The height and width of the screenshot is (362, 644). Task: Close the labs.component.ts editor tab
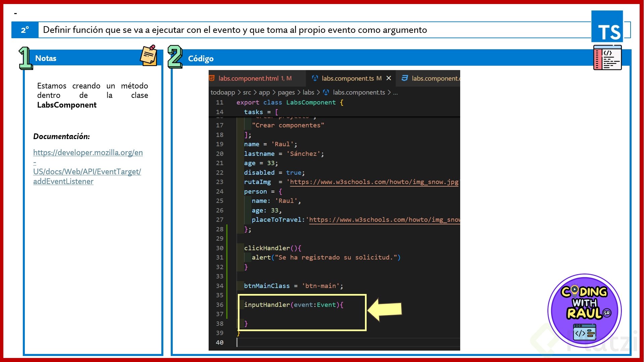click(x=389, y=78)
